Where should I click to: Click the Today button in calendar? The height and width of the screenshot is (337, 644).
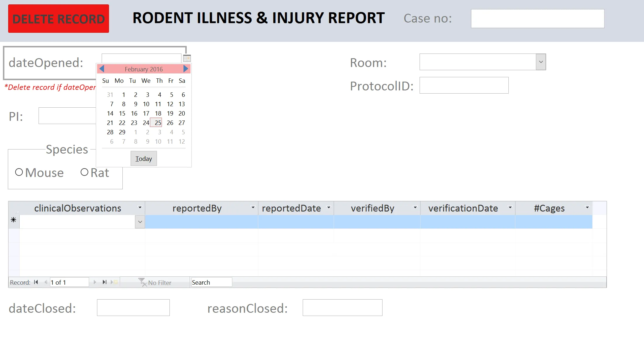[143, 159]
